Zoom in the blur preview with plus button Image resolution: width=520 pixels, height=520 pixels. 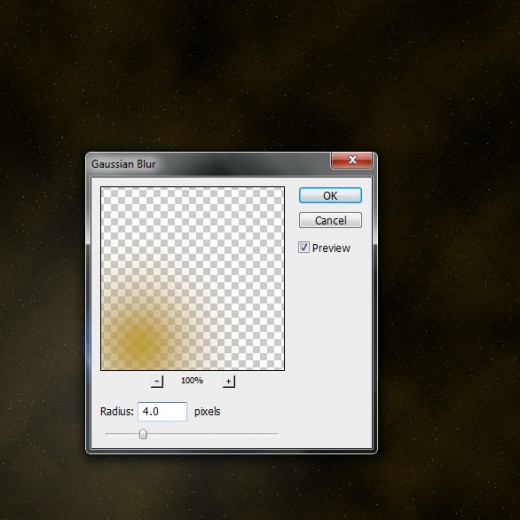pyautogui.click(x=229, y=381)
